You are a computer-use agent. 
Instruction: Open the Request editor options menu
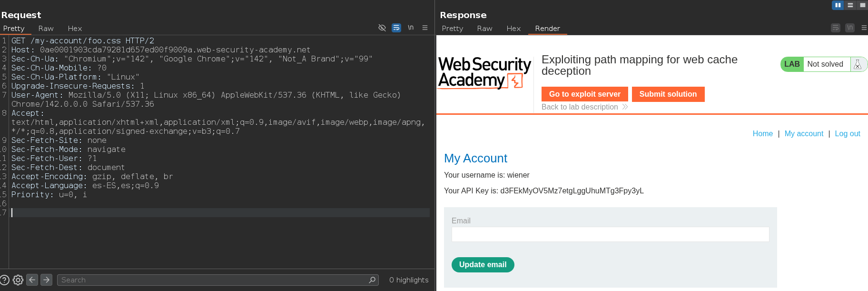pyautogui.click(x=425, y=28)
